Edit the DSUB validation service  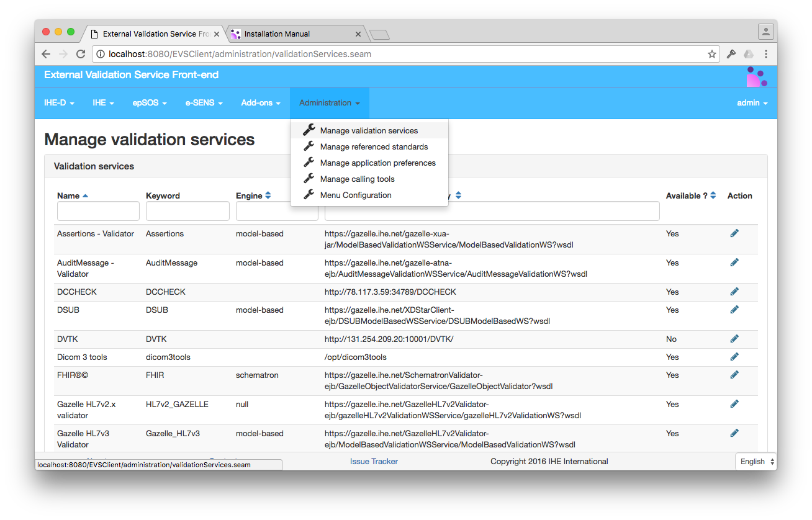coord(734,309)
